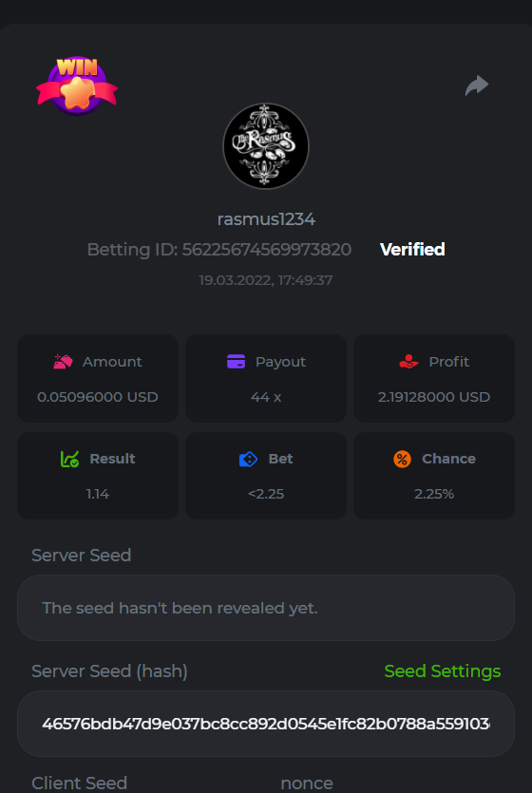This screenshot has height=793, width=532.
Task: Open The Rasmus avatar picture
Action: coord(266,146)
